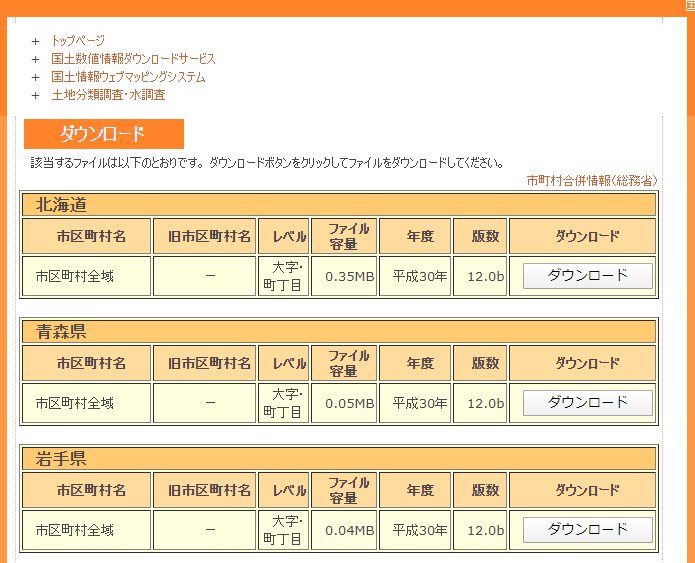Click the 岩手県 ダウンロード button
The height and width of the screenshot is (563, 695).
587,530
